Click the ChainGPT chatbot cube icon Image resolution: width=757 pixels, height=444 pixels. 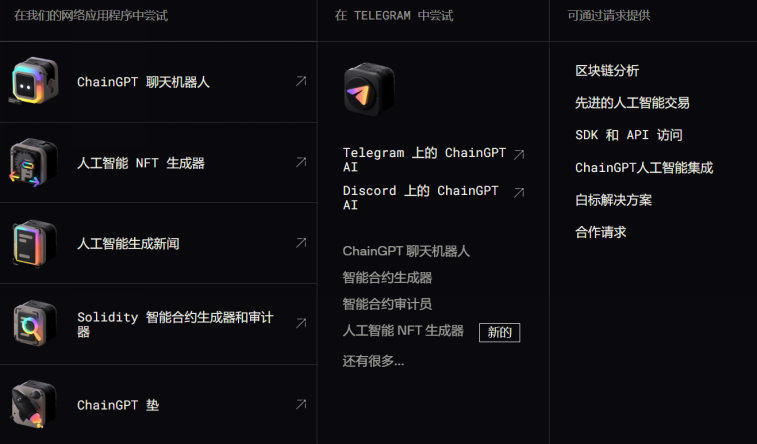point(34,81)
